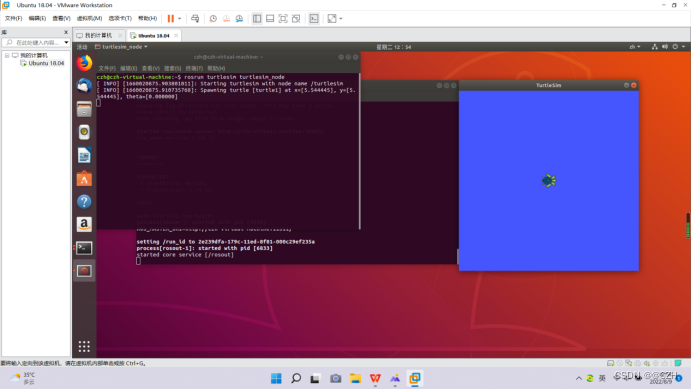The image size is (692, 389).
Task: Toggle the library sidebar view icon
Action: [x=257, y=19]
